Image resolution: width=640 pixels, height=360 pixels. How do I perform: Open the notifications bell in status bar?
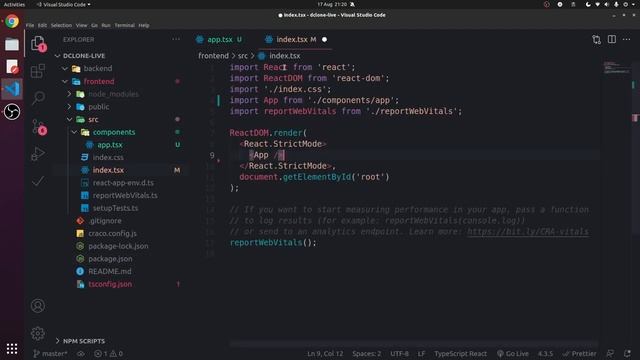[627, 353]
